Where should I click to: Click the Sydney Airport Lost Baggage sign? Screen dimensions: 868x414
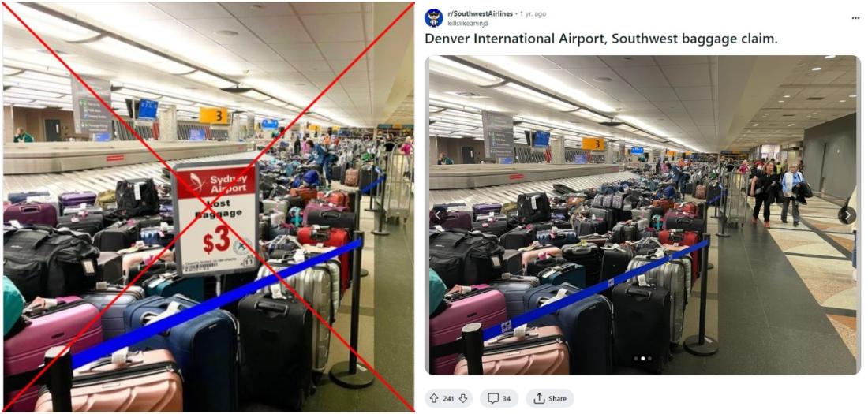(215, 218)
